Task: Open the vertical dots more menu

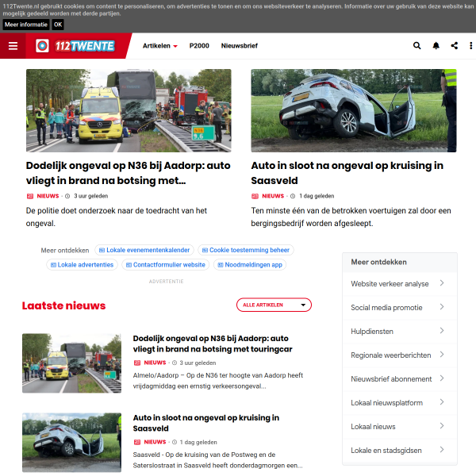Action: pos(470,46)
